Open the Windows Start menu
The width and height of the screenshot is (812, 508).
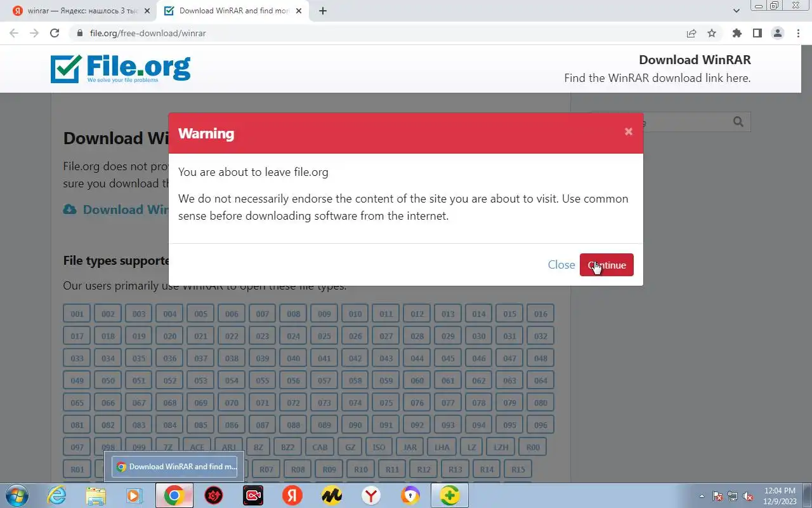pyautogui.click(x=16, y=495)
